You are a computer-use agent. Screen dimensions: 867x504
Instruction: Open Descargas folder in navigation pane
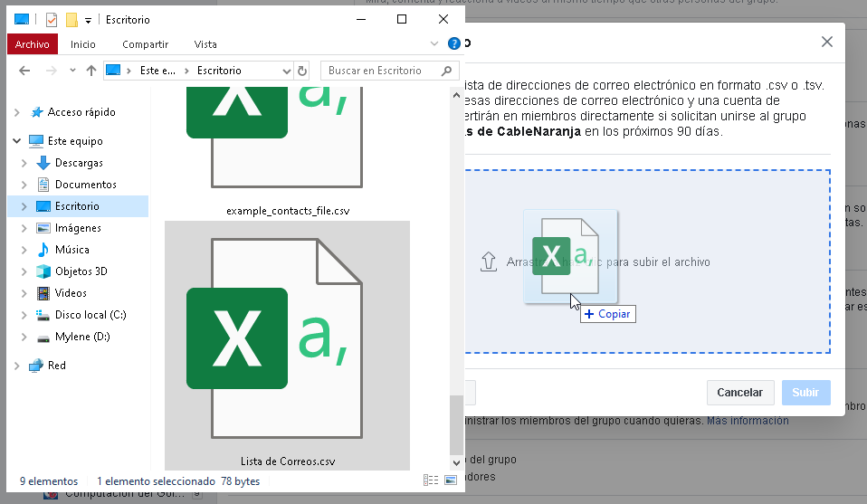(x=79, y=163)
